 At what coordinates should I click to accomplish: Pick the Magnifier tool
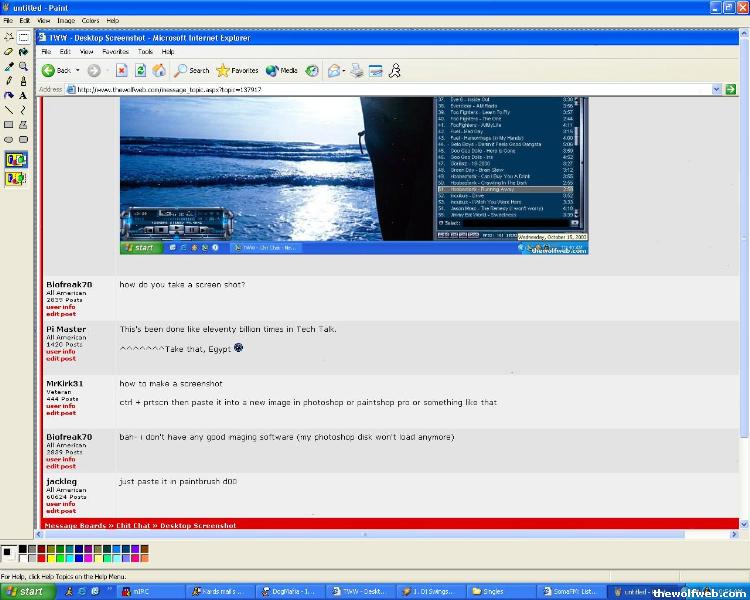(23, 66)
